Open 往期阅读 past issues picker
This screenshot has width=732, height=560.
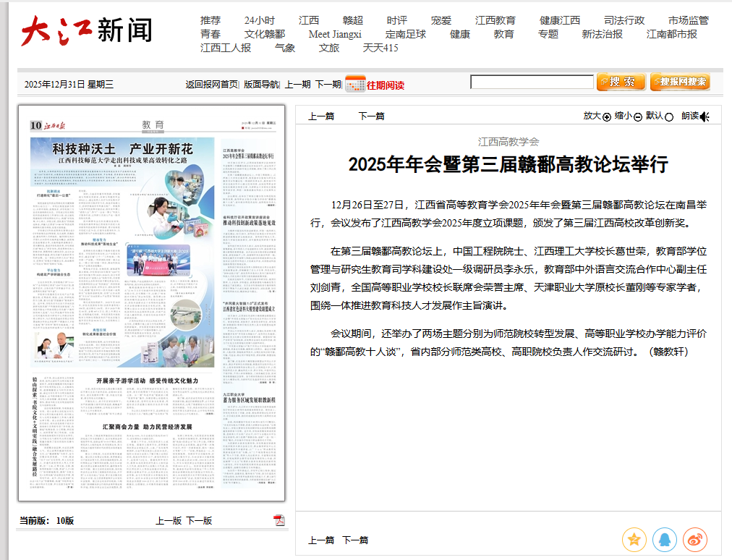point(385,85)
